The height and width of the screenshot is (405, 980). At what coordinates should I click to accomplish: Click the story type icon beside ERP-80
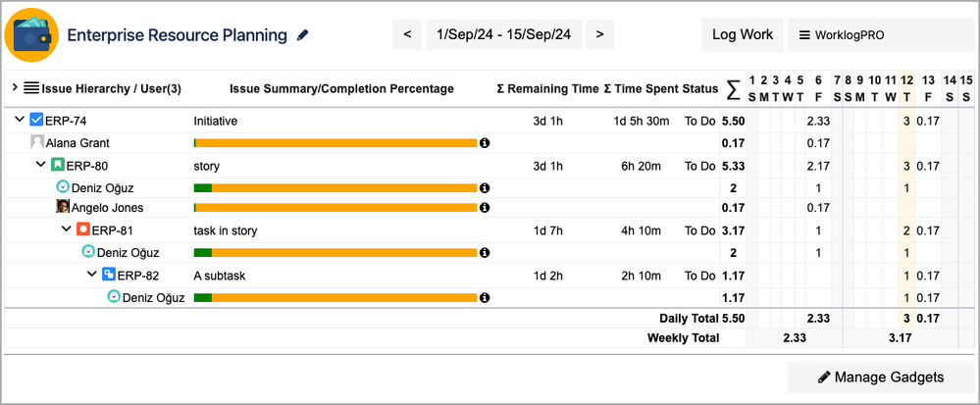coord(58,166)
